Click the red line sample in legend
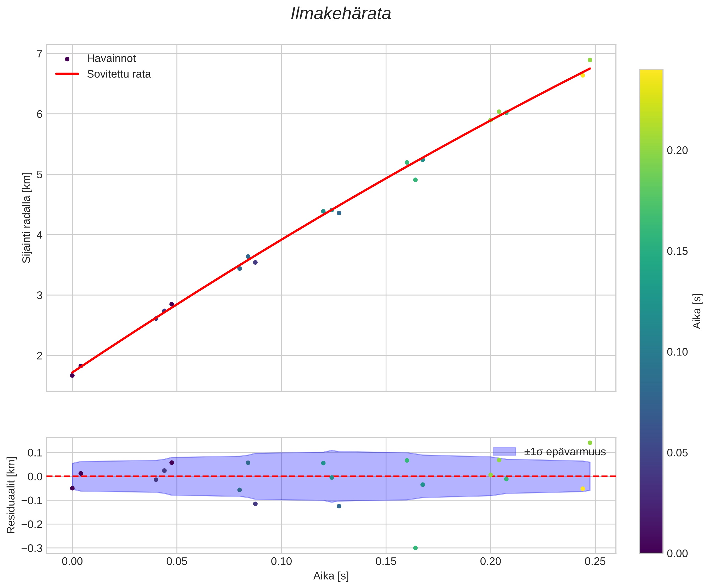709x588 pixels. pyautogui.click(x=67, y=74)
